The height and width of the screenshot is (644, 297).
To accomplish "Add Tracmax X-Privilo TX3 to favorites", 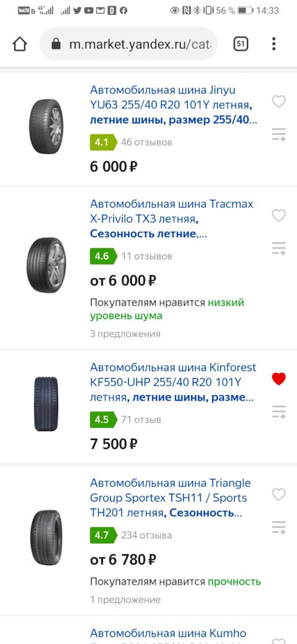I will 279,215.
